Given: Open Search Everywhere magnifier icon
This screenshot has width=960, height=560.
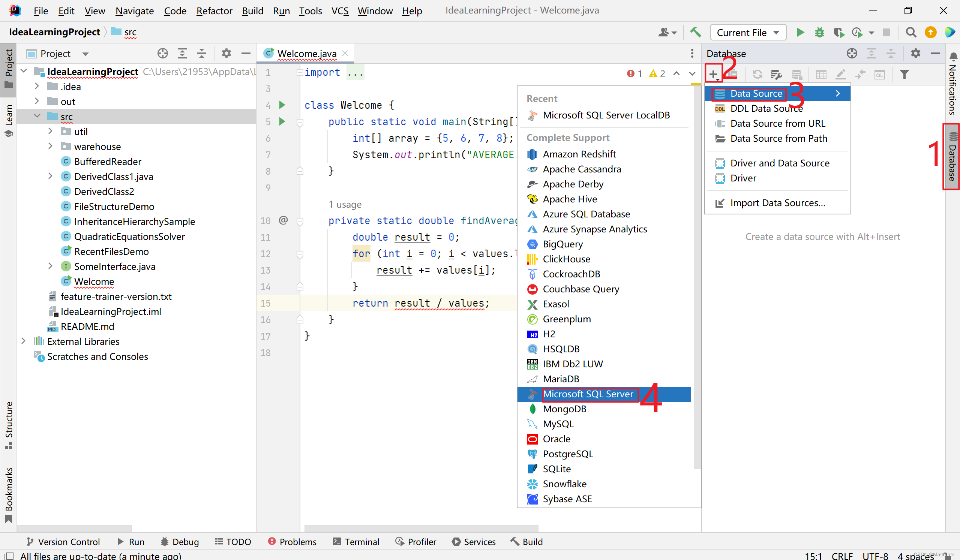Looking at the screenshot, I should pos(911,32).
